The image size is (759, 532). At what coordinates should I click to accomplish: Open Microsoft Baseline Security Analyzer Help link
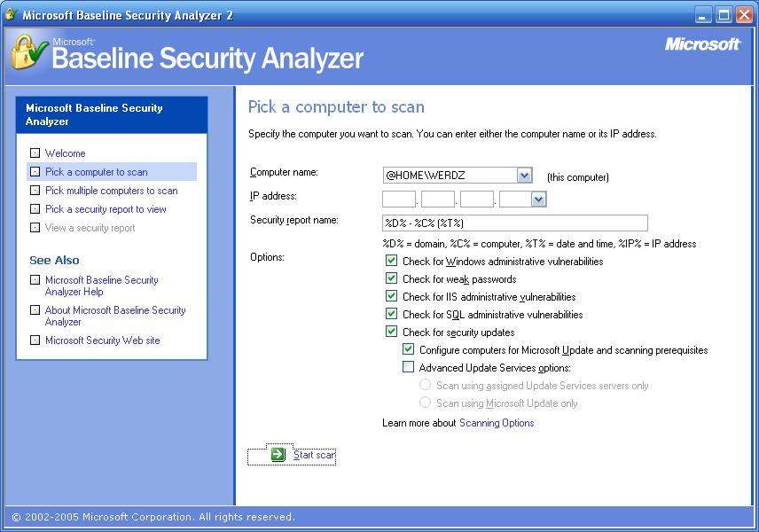(x=102, y=286)
